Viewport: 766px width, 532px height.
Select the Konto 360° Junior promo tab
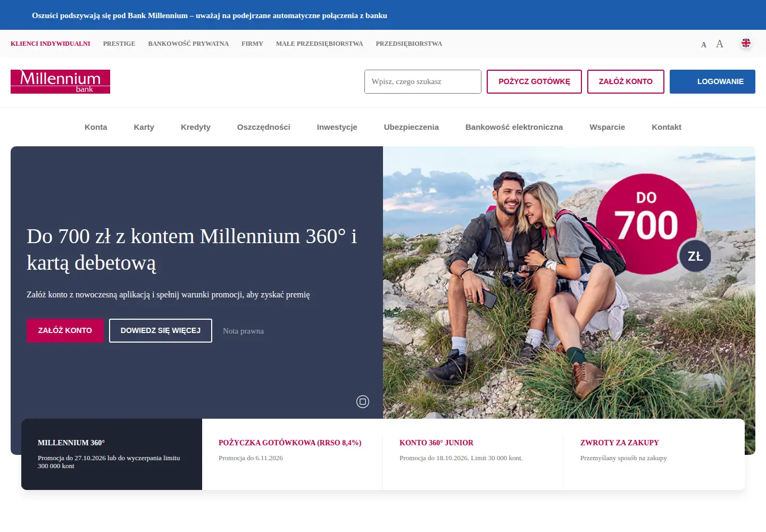click(x=472, y=454)
